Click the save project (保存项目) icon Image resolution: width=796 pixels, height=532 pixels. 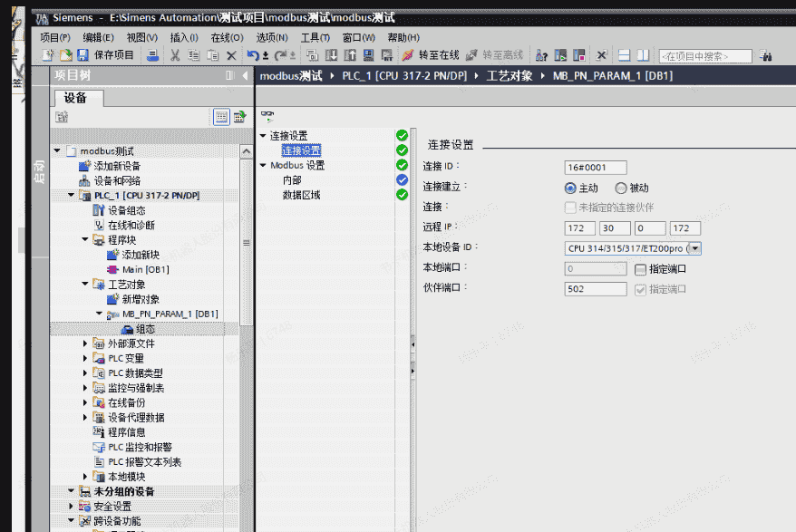pos(83,55)
